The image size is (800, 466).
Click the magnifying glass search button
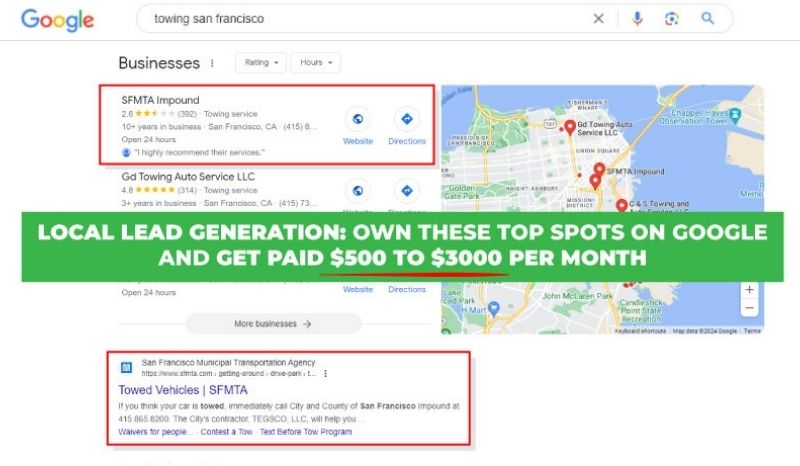[x=707, y=18]
